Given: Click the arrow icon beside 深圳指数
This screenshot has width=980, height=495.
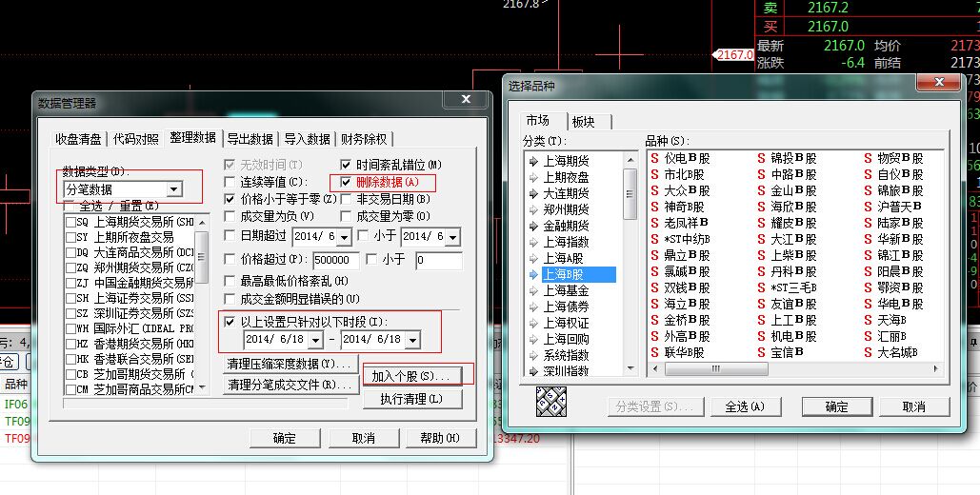Looking at the screenshot, I should (533, 371).
